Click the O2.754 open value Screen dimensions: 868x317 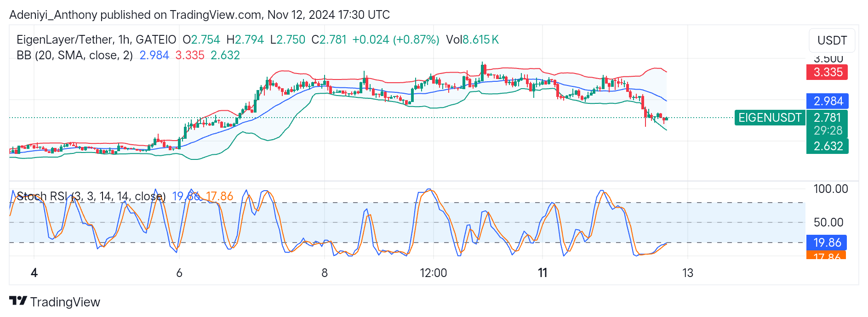pyautogui.click(x=201, y=40)
